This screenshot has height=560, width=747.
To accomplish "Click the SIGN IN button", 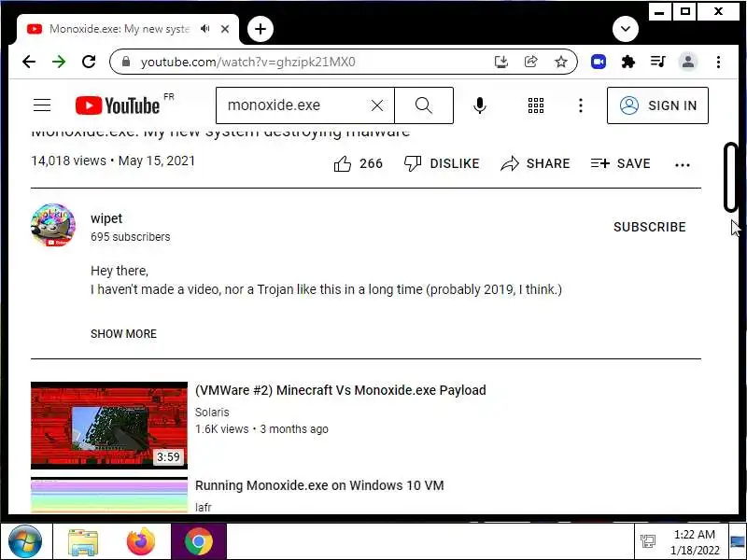I will 657,105.
